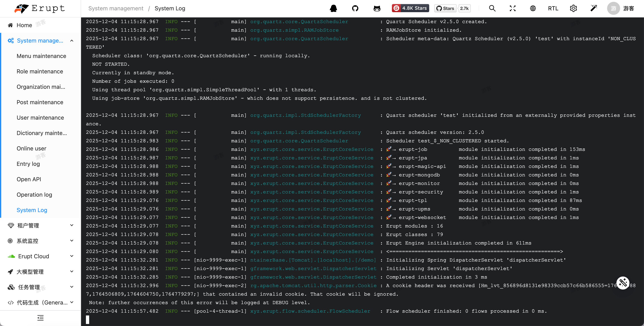Click the 游客 user avatar
This screenshot has width=644, height=326.
[x=613, y=9]
